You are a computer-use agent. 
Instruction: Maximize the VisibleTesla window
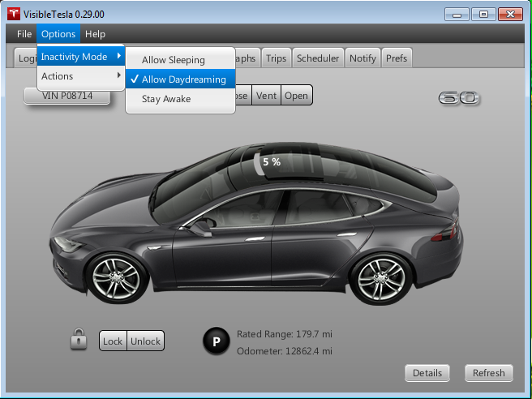click(483, 15)
